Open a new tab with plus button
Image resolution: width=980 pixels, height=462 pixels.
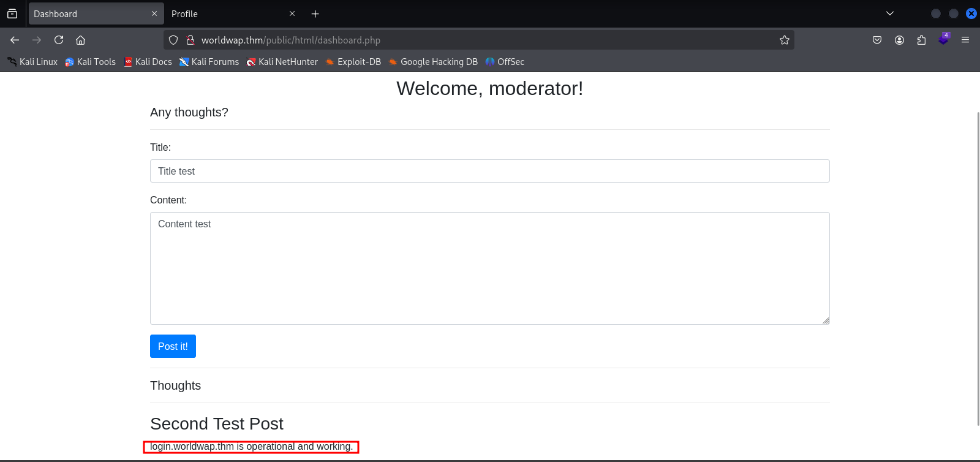pyautogui.click(x=315, y=13)
